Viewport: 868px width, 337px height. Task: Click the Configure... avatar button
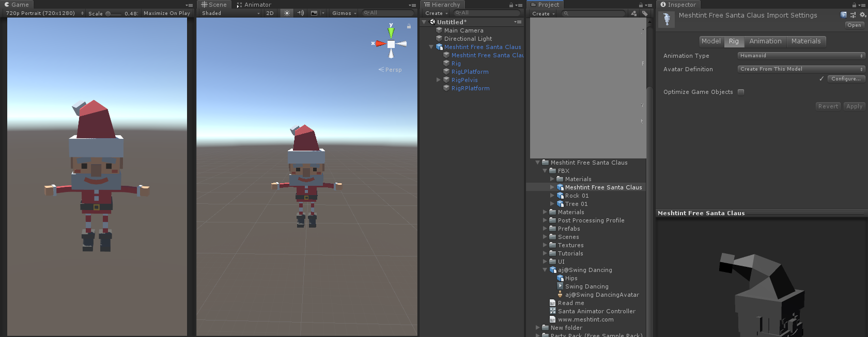[846, 79]
